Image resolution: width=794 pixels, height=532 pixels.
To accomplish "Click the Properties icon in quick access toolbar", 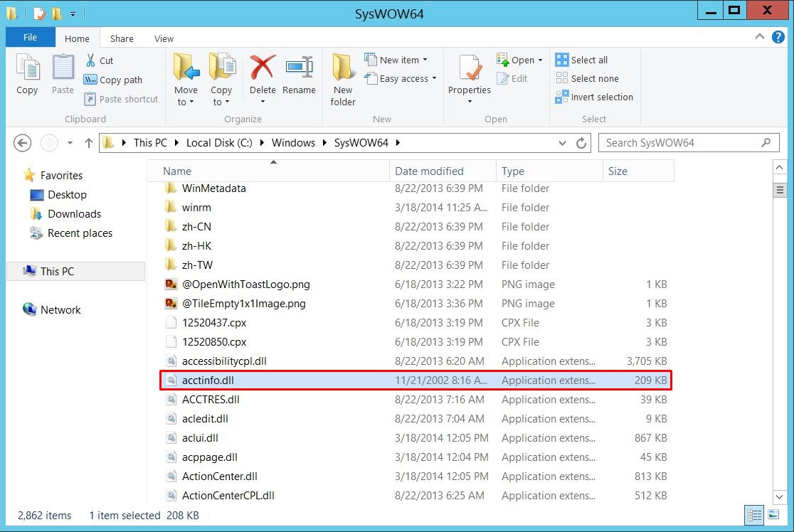I will [39, 14].
